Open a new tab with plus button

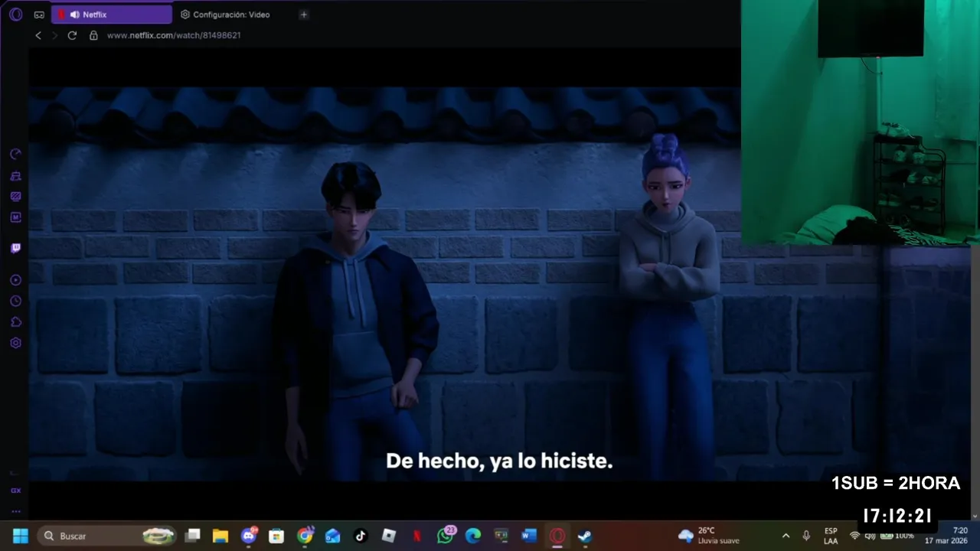coord(304,15)
